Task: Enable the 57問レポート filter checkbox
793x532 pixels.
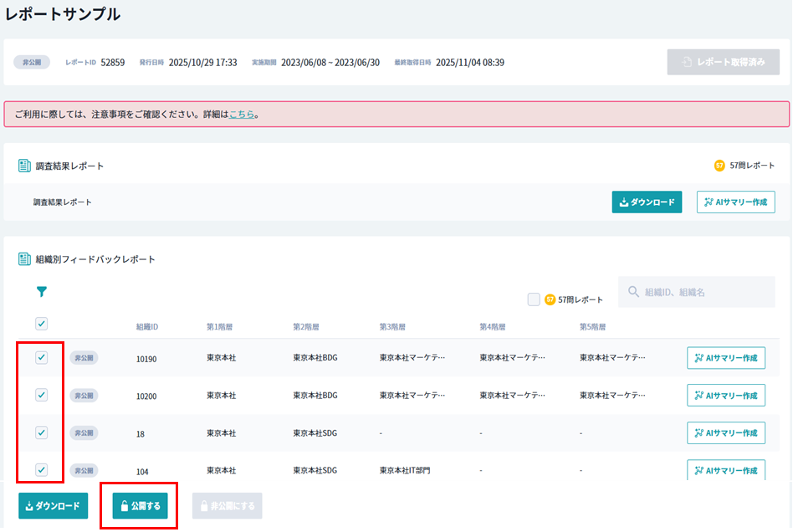Action: [x=534, y=299]
